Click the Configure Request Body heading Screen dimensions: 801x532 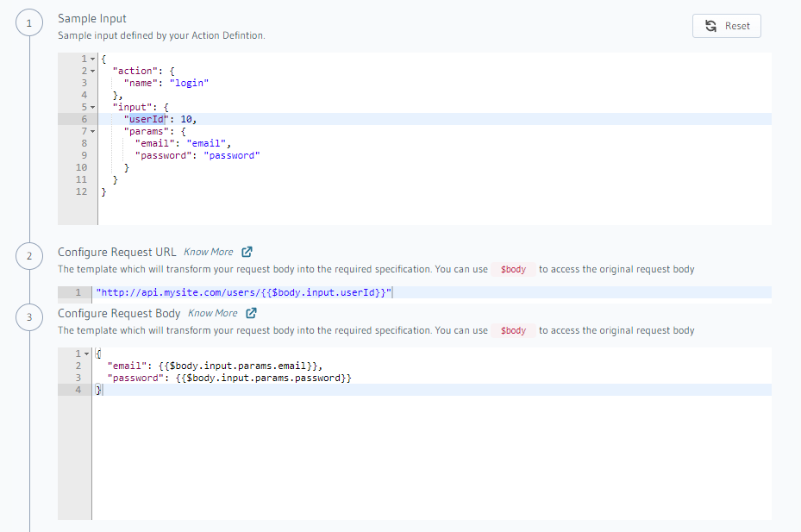(118, 313)
